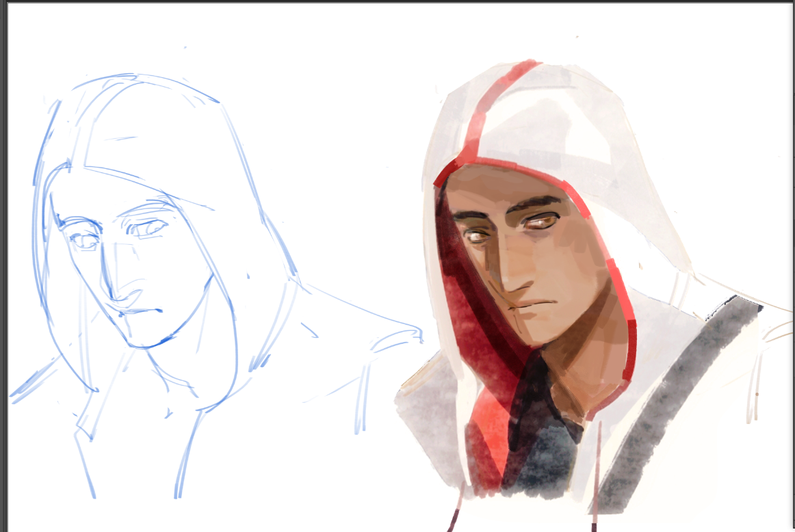Click the blue sketch's chin line
This screenshot has width=795, height=532.
pyautogui.click(x=152, y=344)
